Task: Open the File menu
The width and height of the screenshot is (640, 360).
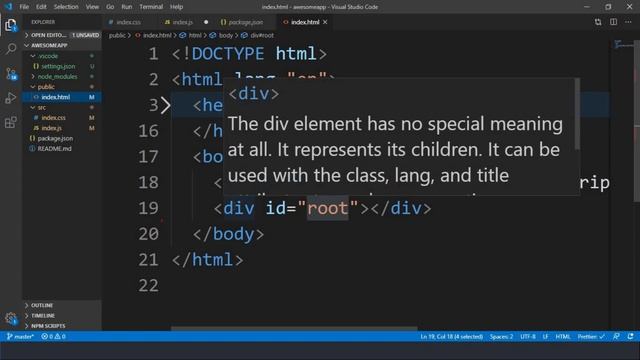Action: click(24, 7)
